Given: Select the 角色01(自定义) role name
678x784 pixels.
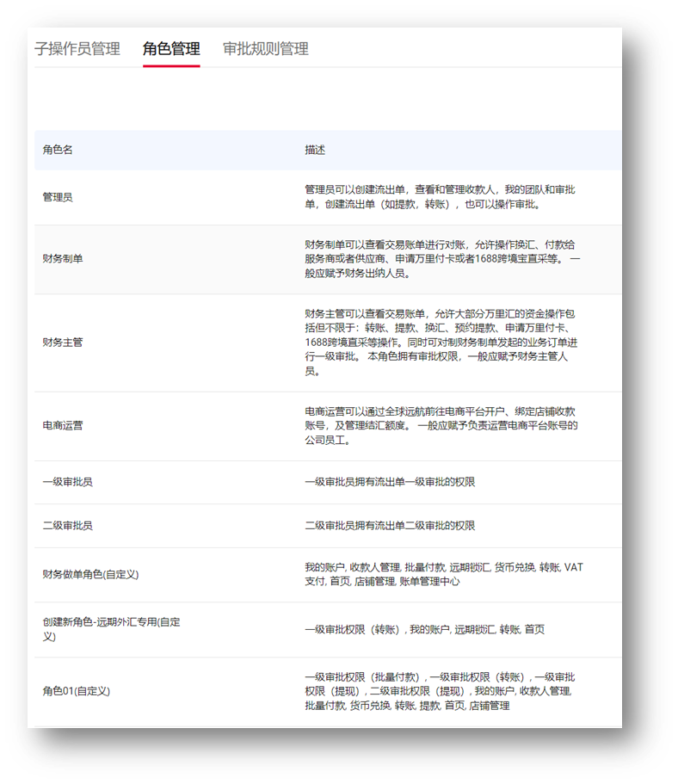Looking at the screenshot, I should click(x=76, y=691).
